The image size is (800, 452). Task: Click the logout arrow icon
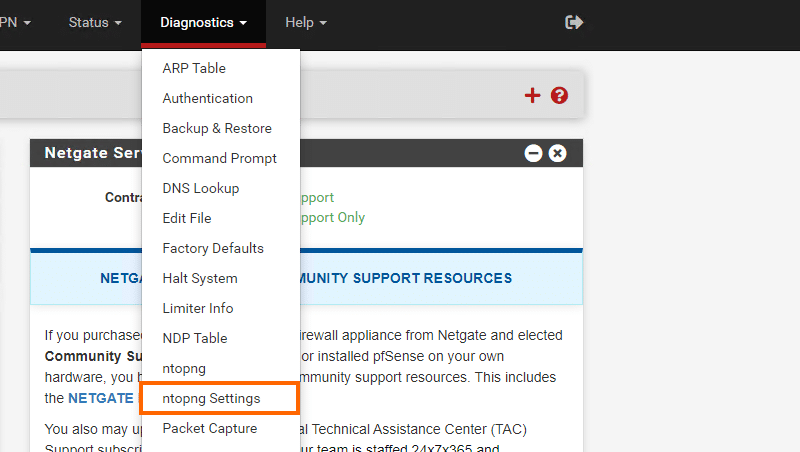tap(574, 22)
